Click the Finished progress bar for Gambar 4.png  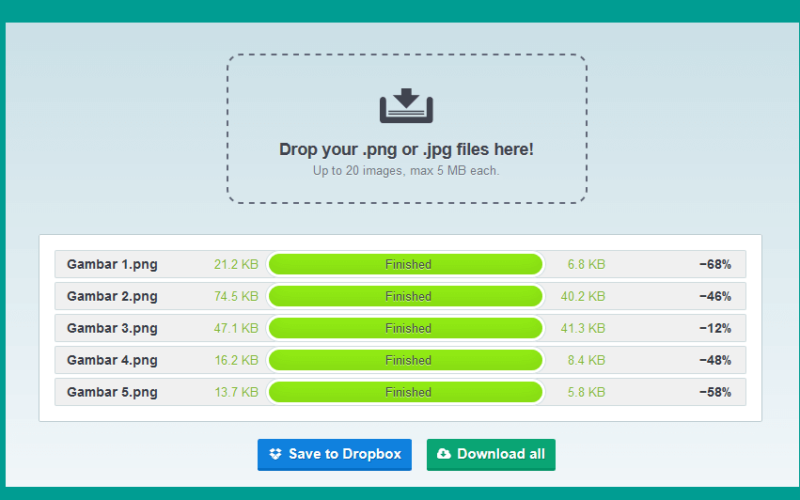(406, 360)
